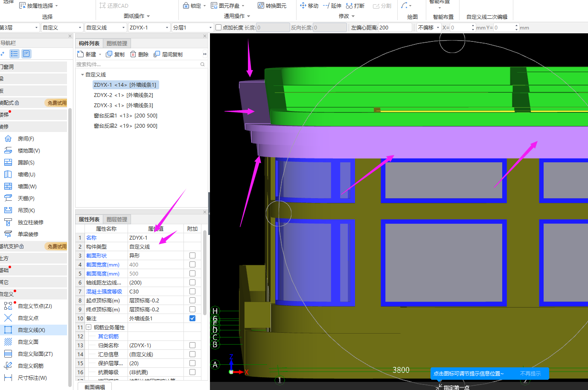The height and width of the screenshot is (390, 588).
Task: Switch to the 图纸管理 tab
Action: pyautogui.click(x=117, y=43)
